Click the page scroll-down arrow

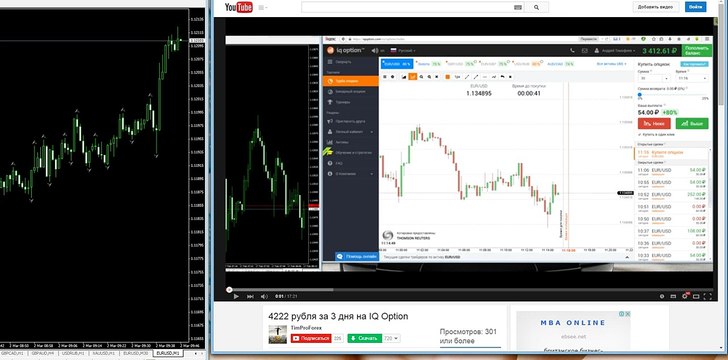point(722,347)
